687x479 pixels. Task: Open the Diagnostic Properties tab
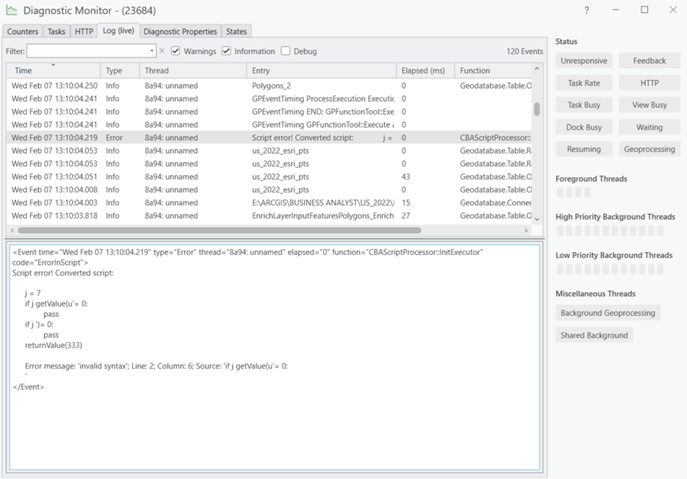pyautogui.click(x=179, y=31)
